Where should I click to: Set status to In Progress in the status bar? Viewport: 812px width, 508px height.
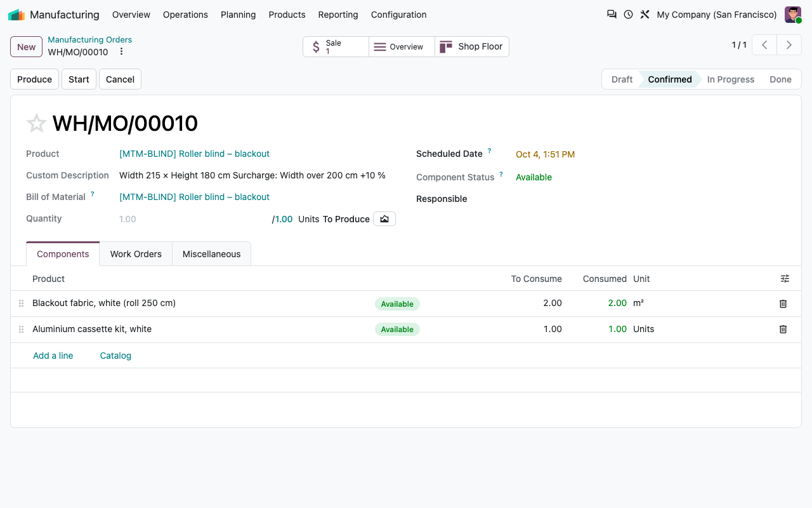tap(730, 79)
